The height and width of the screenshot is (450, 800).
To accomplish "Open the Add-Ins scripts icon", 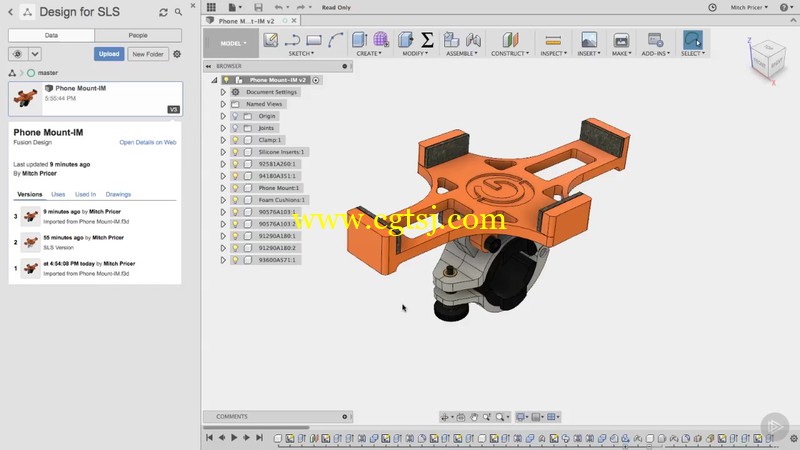I will (x=655, y=40).
